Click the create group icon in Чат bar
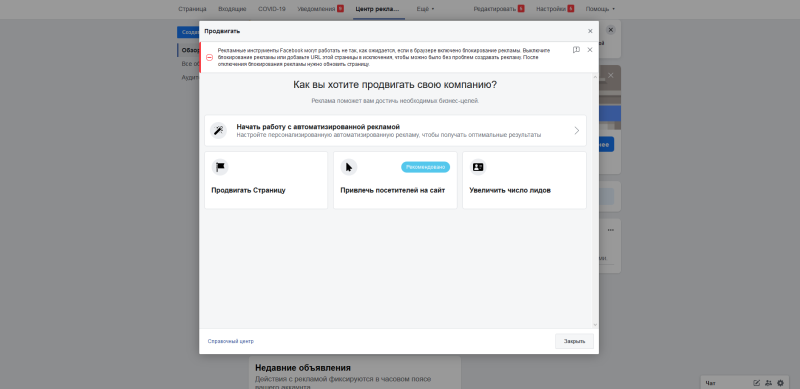800x389 pixels. [768, 383]
